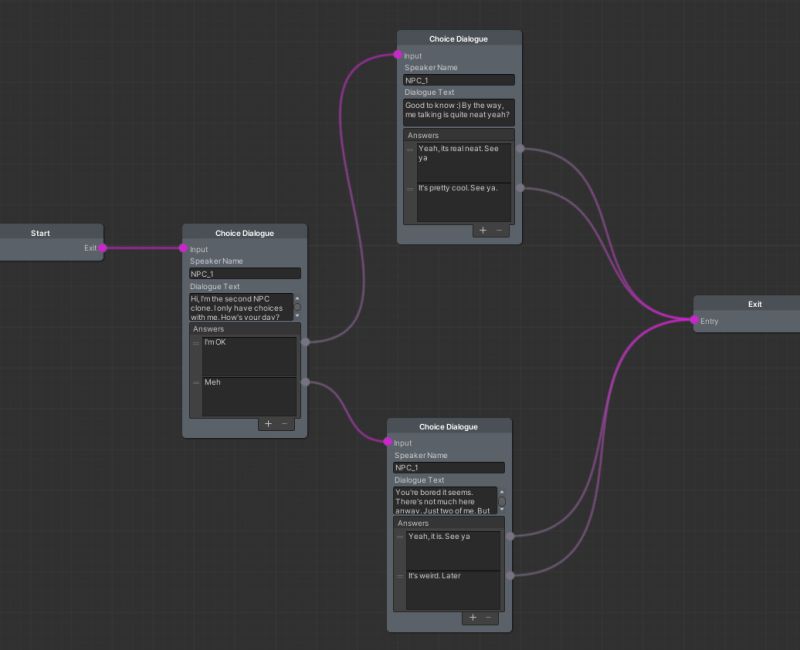Image resolution: width=800 pixels, height=650 pixels.
Task: Click the output port beside "Yeah, it is. See ya"
Action: pos(512,536)
